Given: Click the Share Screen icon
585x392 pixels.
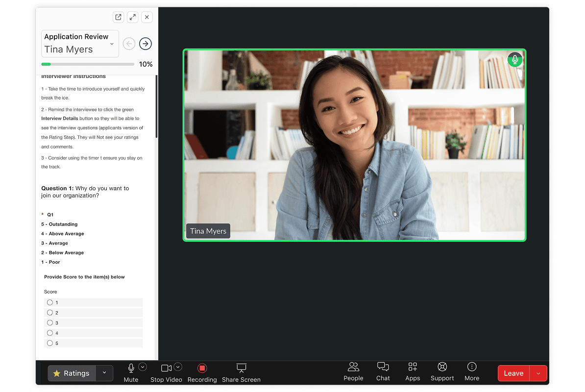Looking at the screenshot, I should [x=242, y=368].
